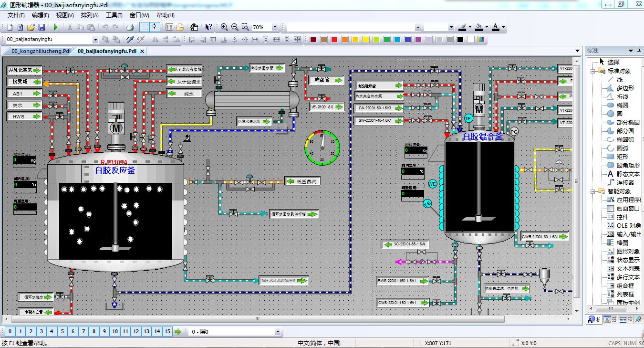Click the context help arrow icon

[x=208, y=27]
